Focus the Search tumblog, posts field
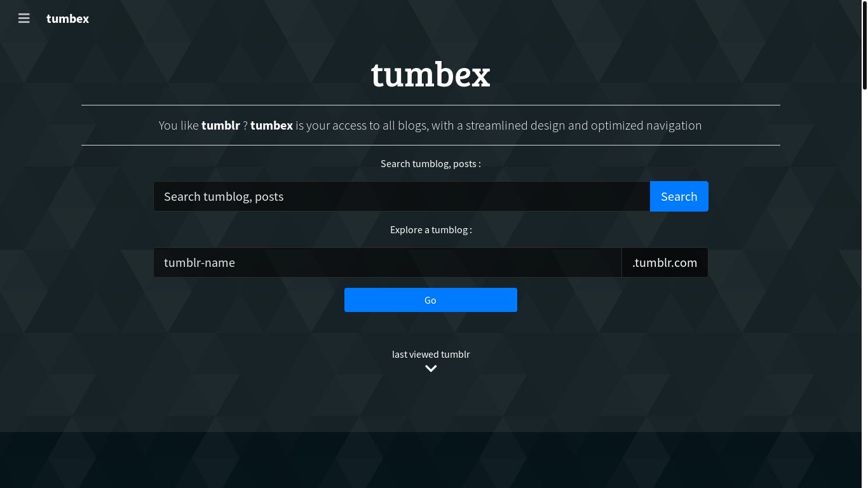The image size is (868, 488). [x=402, y=196]
